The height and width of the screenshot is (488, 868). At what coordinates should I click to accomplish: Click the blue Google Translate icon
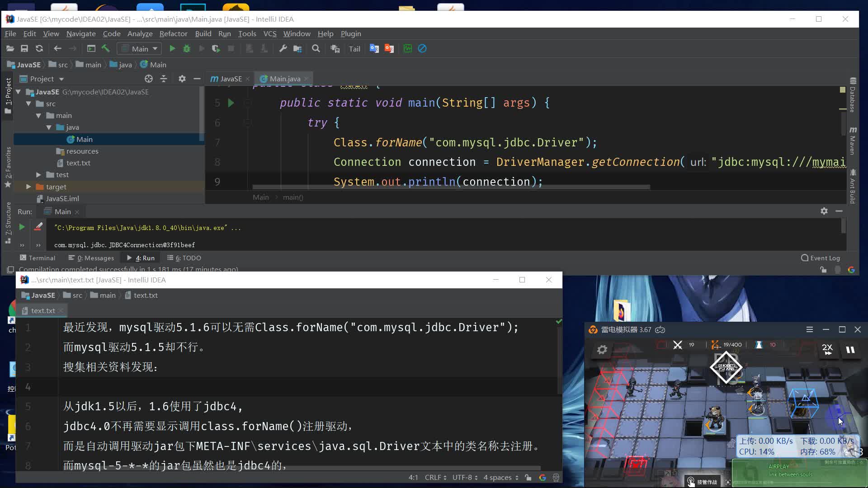point(374,48)
